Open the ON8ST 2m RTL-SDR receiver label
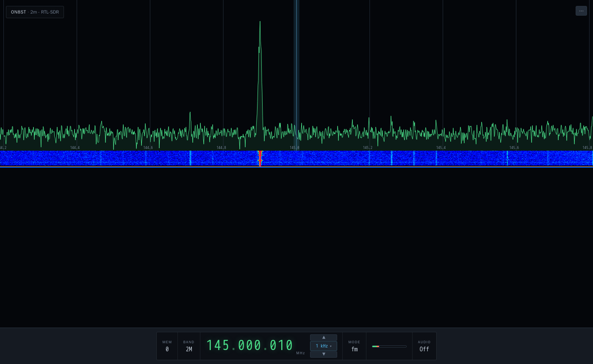The width and height of the screenshot is (593, 364). (35, 12)
